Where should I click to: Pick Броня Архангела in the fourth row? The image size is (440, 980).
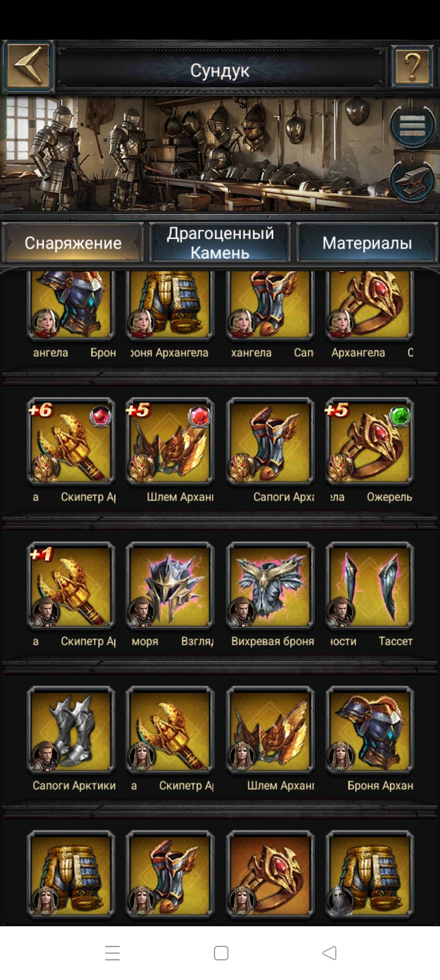[370, 730]
